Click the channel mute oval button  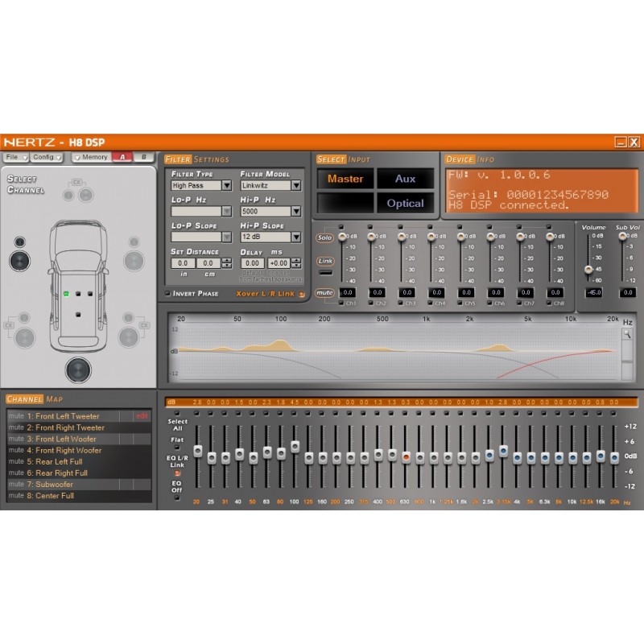pos(324,292)
